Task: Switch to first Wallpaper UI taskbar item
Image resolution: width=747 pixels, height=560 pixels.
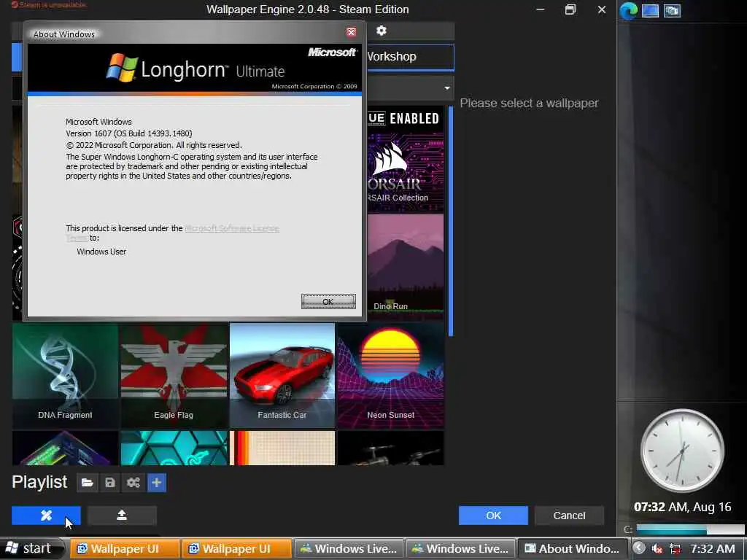Action: coord(125,548)
